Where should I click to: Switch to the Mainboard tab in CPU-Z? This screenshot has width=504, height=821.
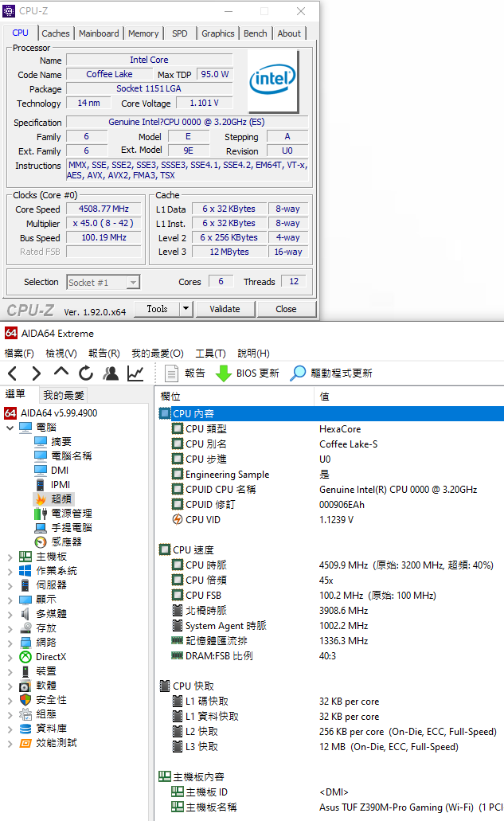point(99,33)
